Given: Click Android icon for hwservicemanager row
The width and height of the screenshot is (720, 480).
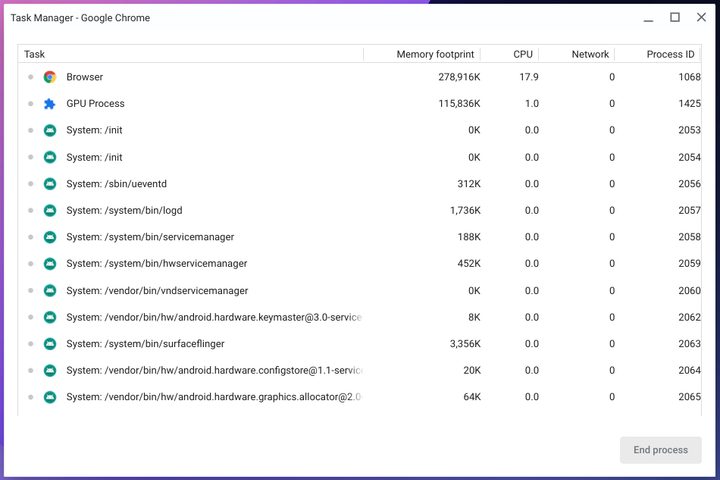Looking at the screenshot, I should coord(50,264).
